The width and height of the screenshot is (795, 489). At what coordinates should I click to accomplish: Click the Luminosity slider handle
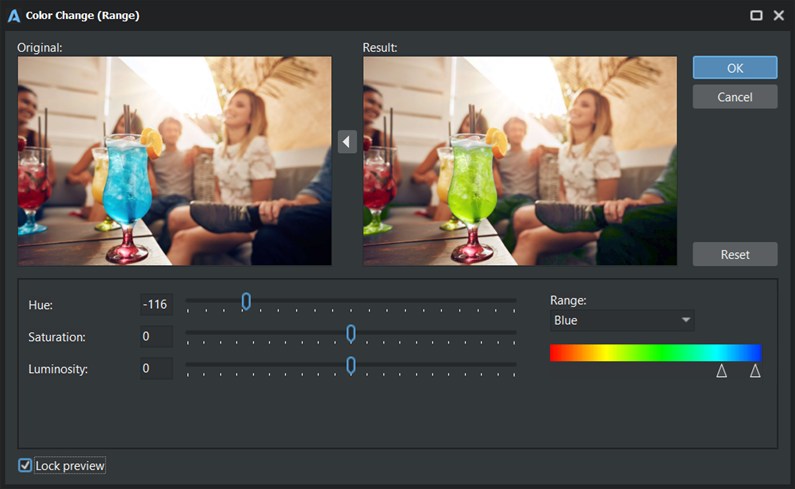(351, 366)
